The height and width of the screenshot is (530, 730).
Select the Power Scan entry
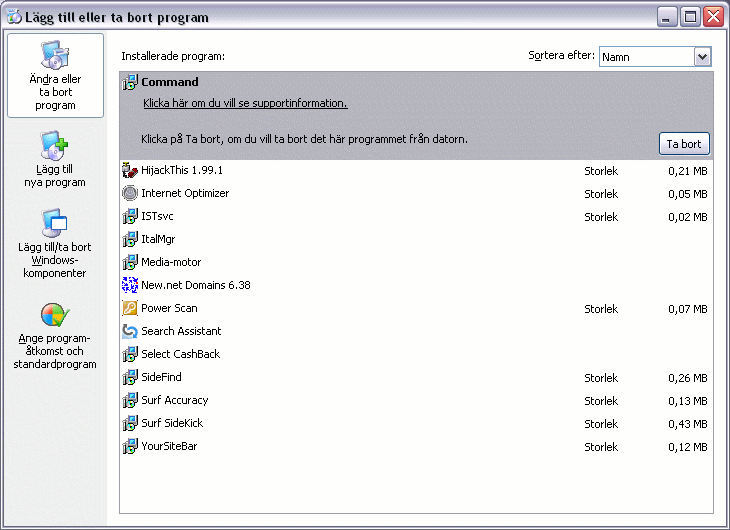click(x=416, y=308)
